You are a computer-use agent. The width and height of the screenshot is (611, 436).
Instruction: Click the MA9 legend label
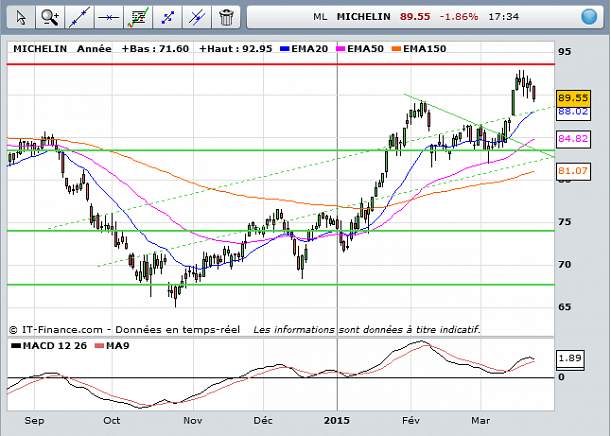click(x=118, y=346)
